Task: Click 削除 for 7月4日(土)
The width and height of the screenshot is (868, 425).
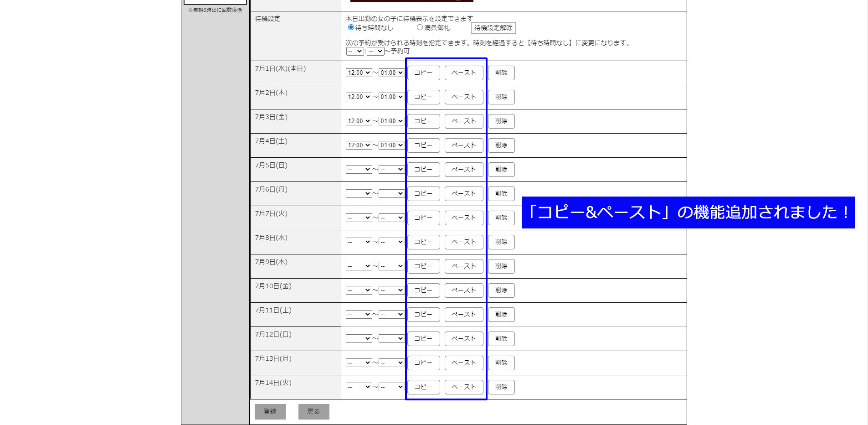Action: [x=501, y=145]
